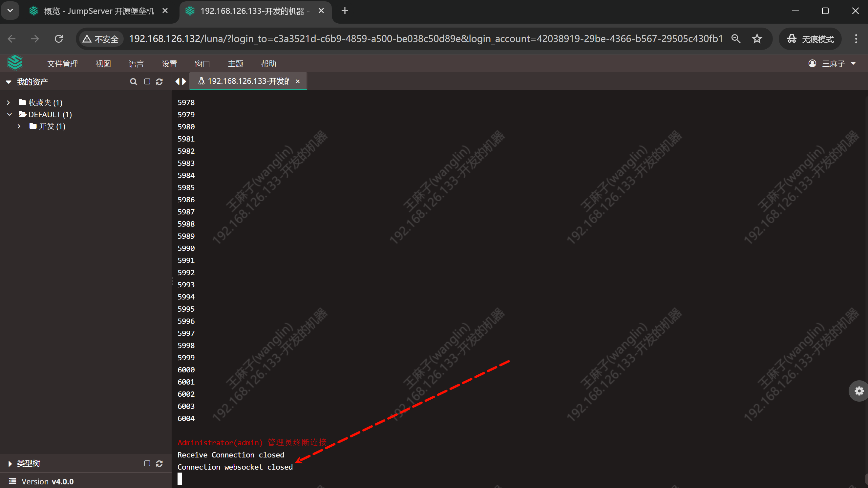The width and height of the screenshot is (868, 488).
Task: Click the version bar menu icon
Action: (x=12, y=481)
